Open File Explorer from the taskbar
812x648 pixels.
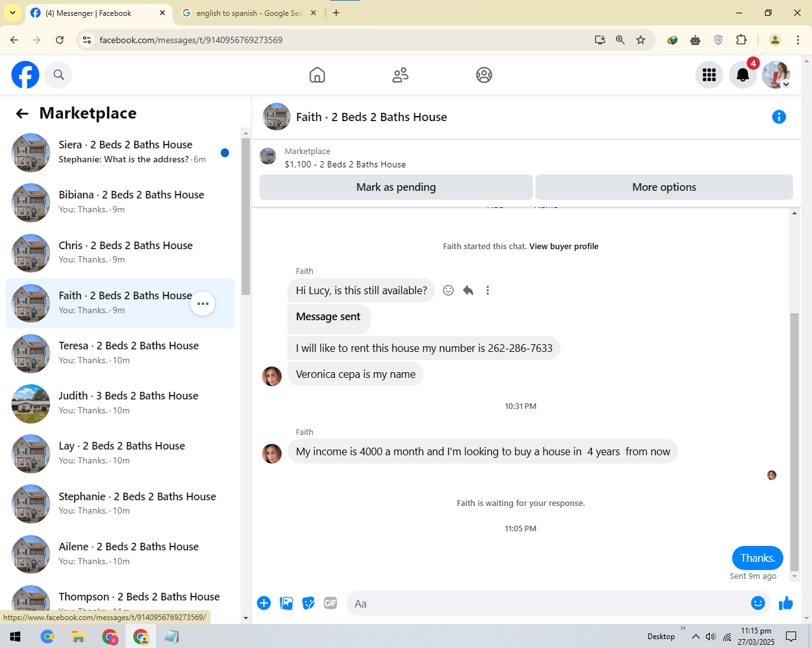pyautogui.click(x=78, y=637)
